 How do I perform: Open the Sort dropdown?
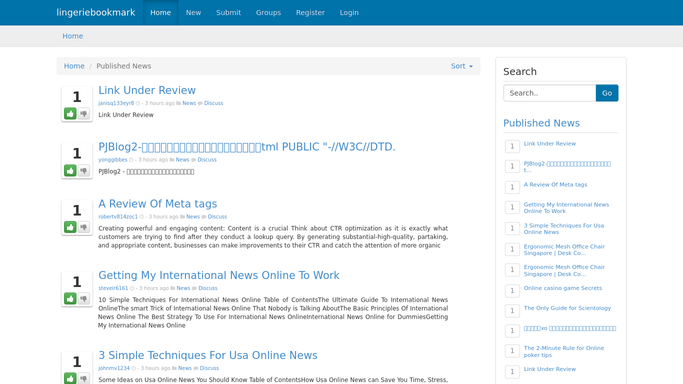(x=462, y=66)
